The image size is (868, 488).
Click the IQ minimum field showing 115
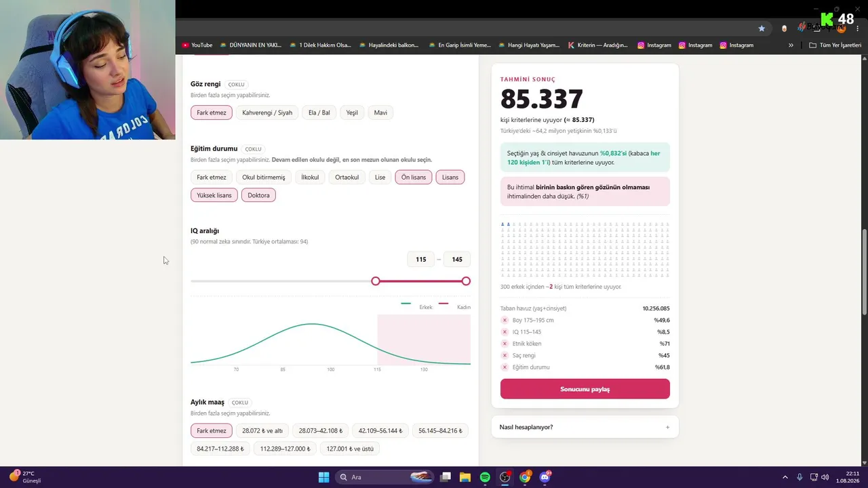421,260
